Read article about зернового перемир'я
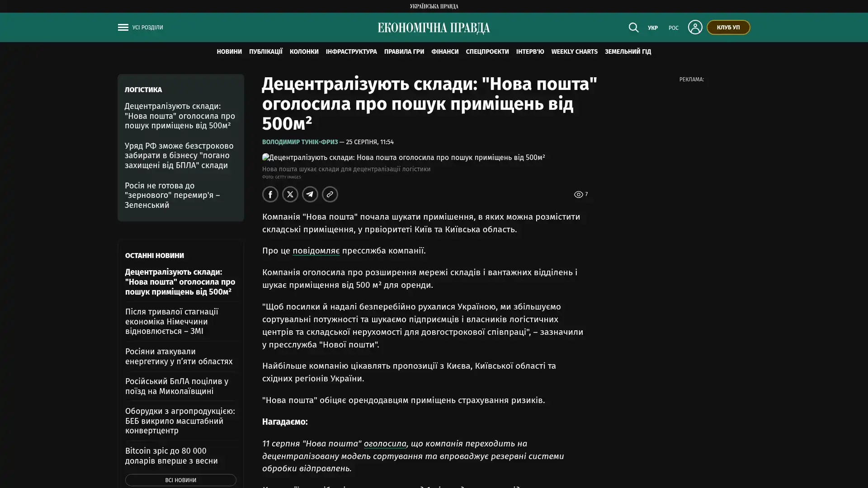The width and height of the screenshot is (868, 488). coord(172,195)
